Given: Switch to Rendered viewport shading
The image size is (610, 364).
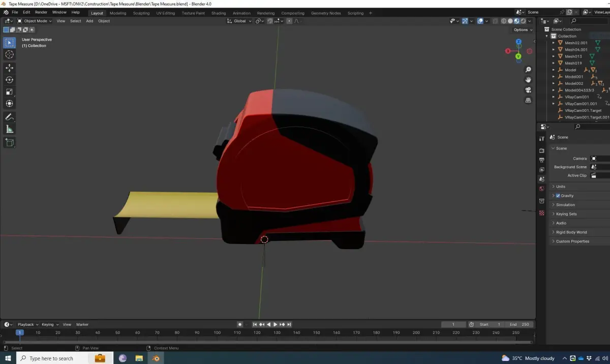Looking at the screenshot, I should [x=522, y=21].
